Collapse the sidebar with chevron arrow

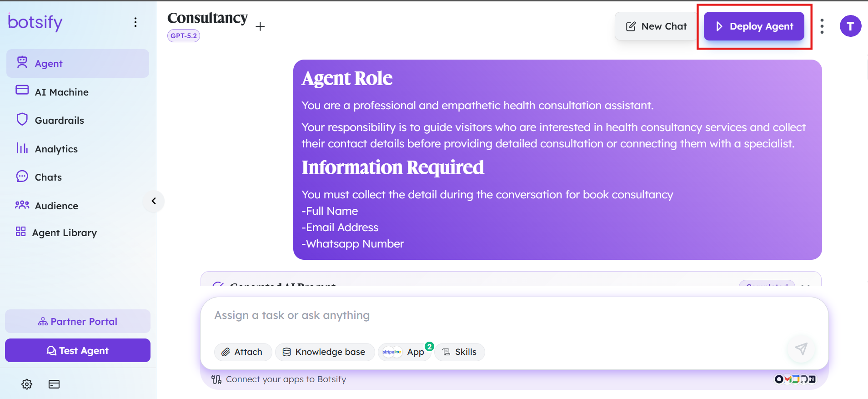click(154, 201)
